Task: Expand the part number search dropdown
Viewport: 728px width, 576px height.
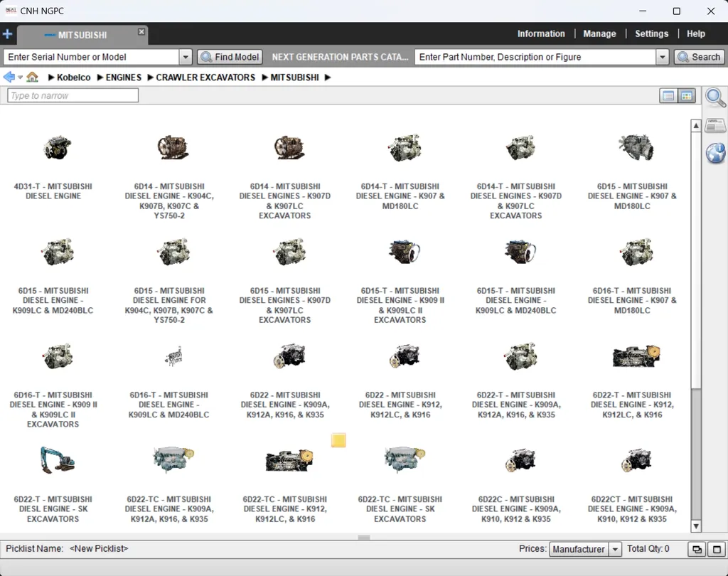Action: click(x=663, y=57)
